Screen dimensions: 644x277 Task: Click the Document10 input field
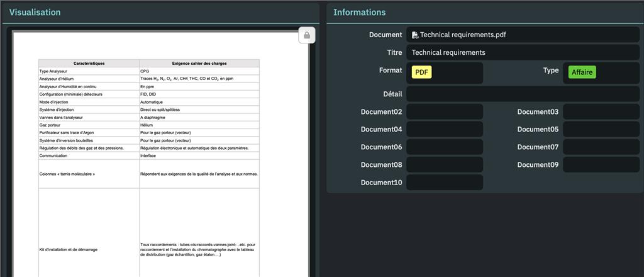coord(444,183)
